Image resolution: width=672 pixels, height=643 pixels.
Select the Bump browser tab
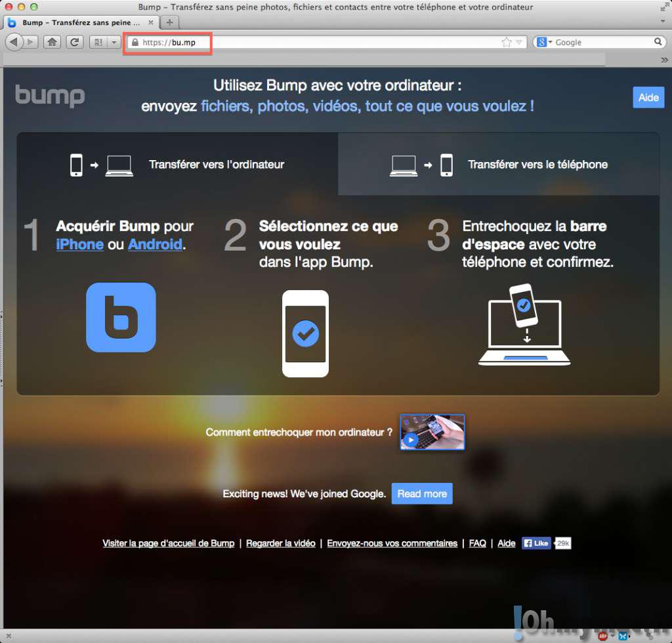[x=81, y=22]
